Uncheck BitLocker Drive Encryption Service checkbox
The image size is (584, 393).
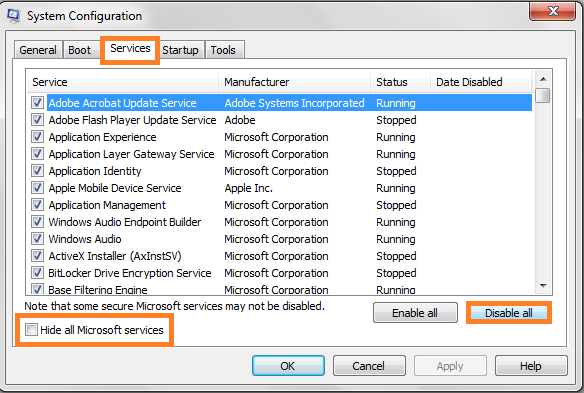pos(37,273)
